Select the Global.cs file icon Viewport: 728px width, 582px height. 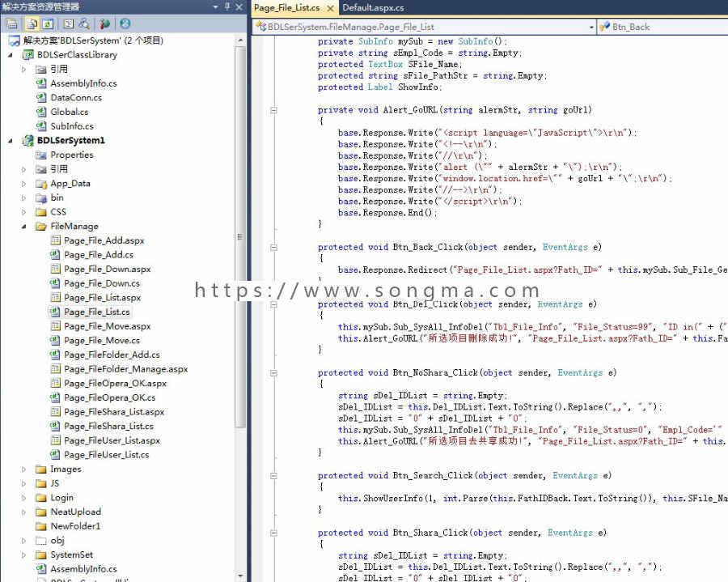click(41, 112)
